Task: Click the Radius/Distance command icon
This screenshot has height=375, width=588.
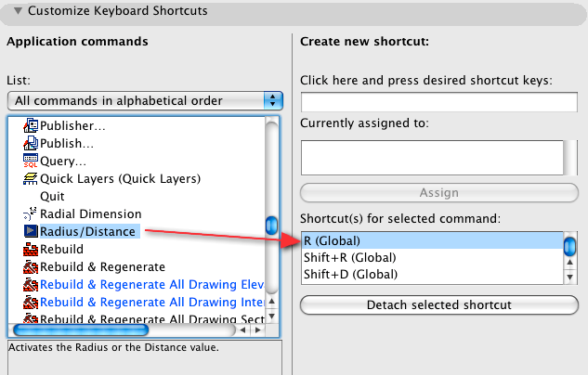Action: (x=31, y=231)
